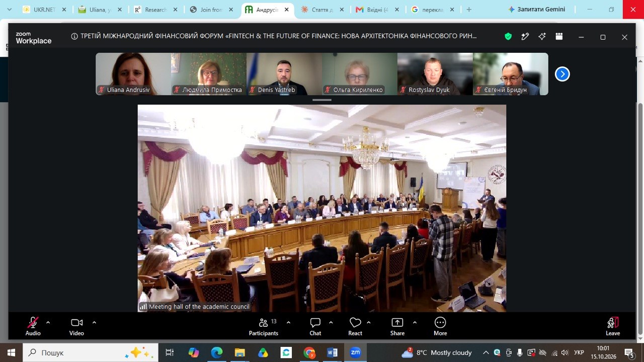Viewport: 644px width, 362px height.
Task: Click the taskbar search box 'Пошук'
Action: [x=91, y=352]
